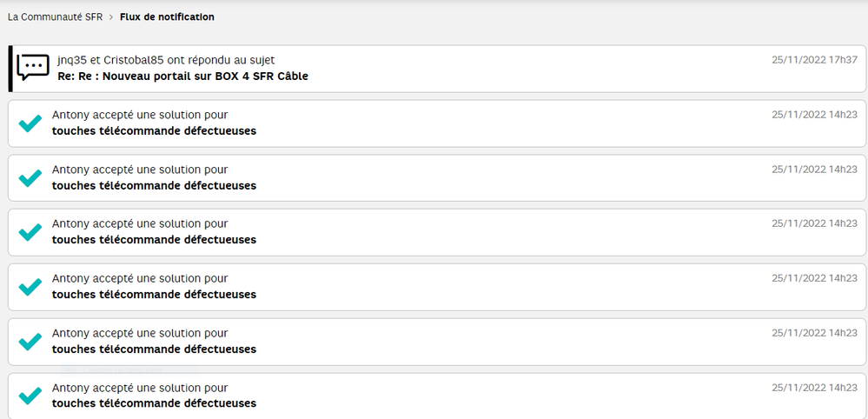Click the checkmark icon in the first accepted-solution notification

[x=30, y=123]
